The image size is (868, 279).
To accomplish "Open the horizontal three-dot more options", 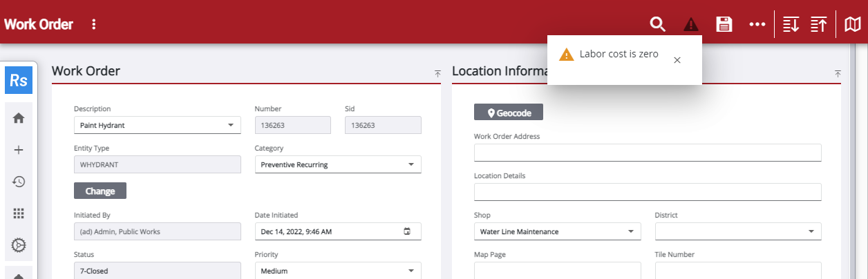I will click(x=757, y=25).
